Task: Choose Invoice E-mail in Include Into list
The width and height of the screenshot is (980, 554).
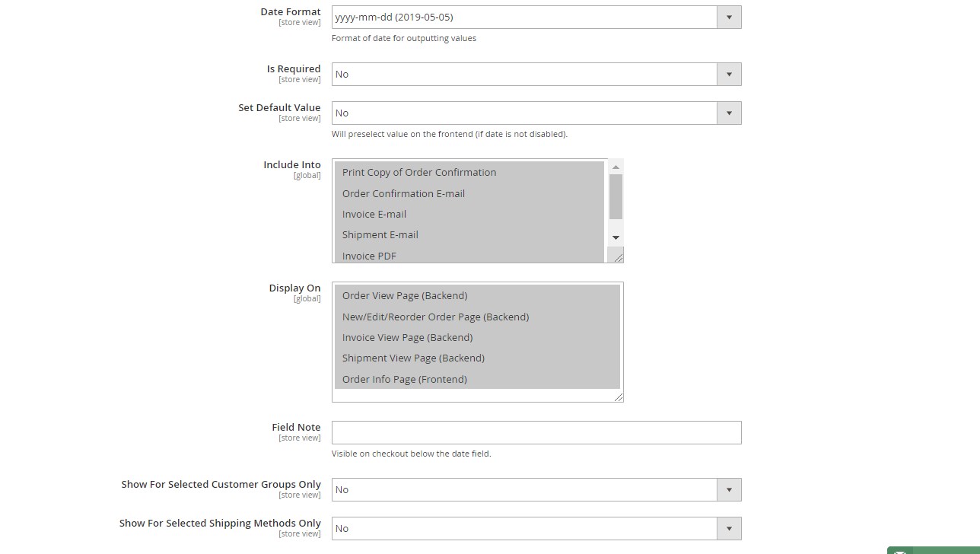Action: [x=374, y=214]
